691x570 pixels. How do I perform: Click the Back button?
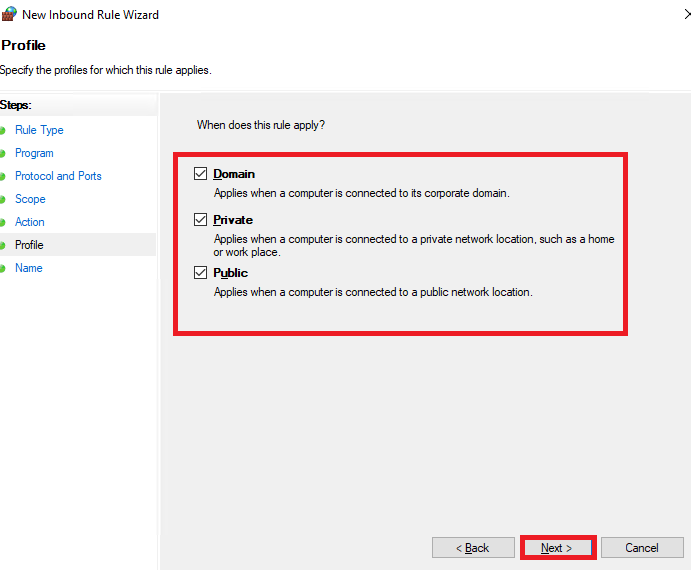tap(473, 548)
